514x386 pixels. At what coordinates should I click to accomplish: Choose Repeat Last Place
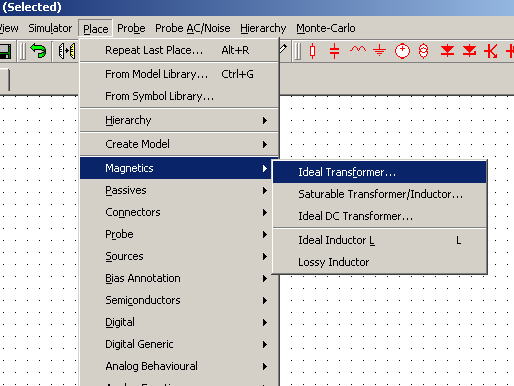179,50
